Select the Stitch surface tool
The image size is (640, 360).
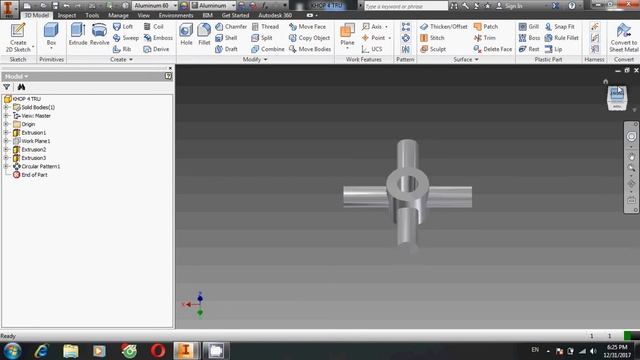[x=432, y=38]
